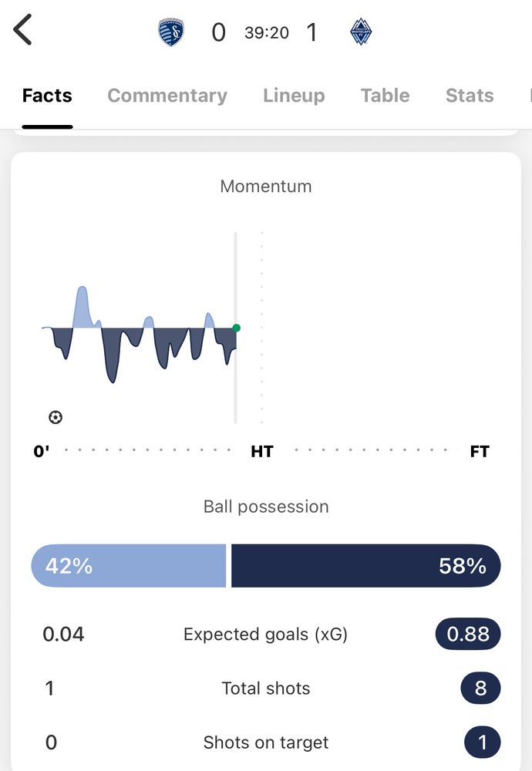Select the Facts tab
532x771 pixels.
click(47, 96)
